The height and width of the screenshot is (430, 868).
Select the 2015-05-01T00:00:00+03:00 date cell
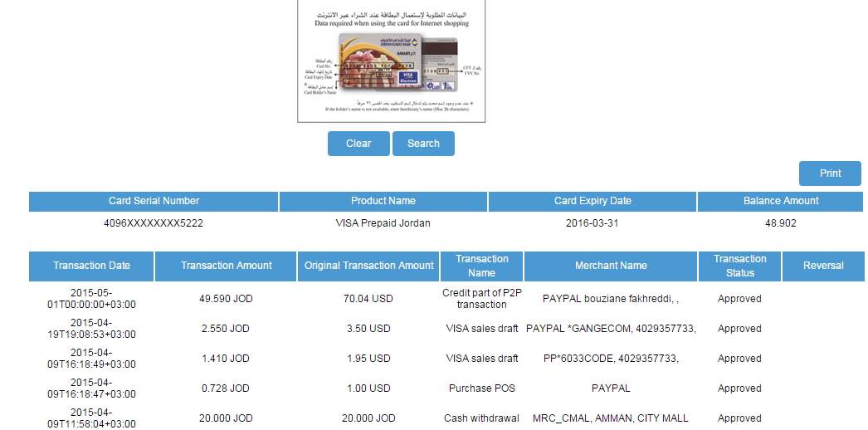(91, 298)
